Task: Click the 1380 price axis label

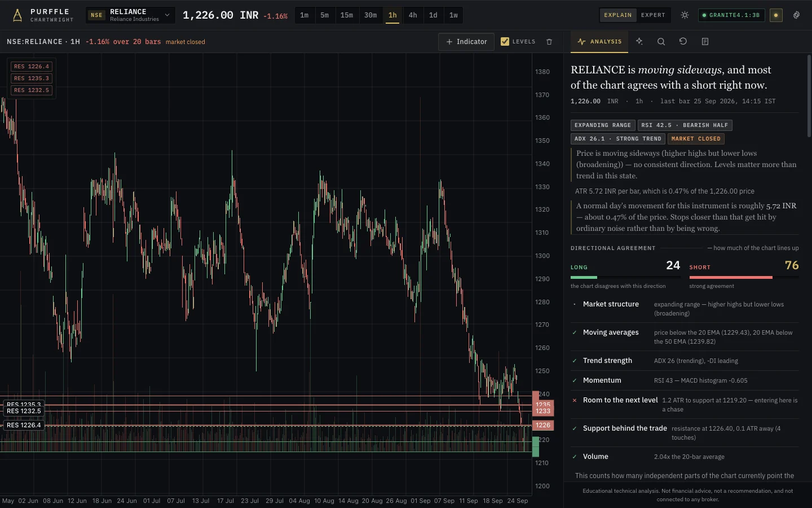Action: click(542, 72)
